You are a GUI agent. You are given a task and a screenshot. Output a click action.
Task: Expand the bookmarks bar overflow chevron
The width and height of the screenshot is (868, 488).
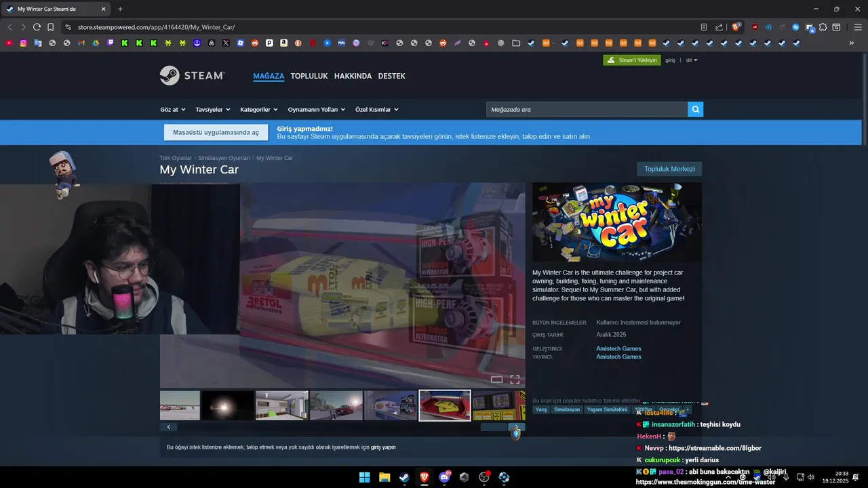[x=852, y=43]
